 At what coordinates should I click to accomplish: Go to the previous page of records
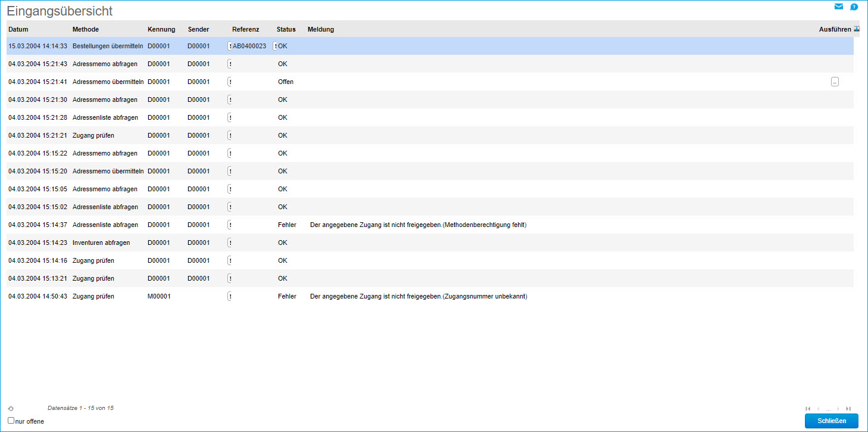pyautogui.click(x=818, y=409)
